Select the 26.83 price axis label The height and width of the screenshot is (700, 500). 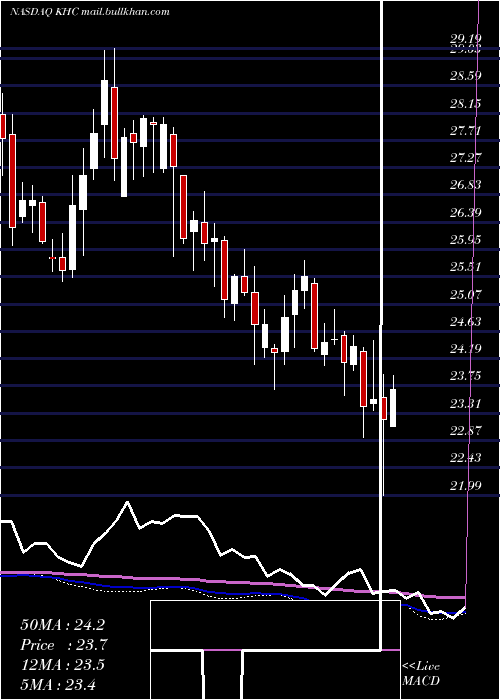(x=465, y=185)
